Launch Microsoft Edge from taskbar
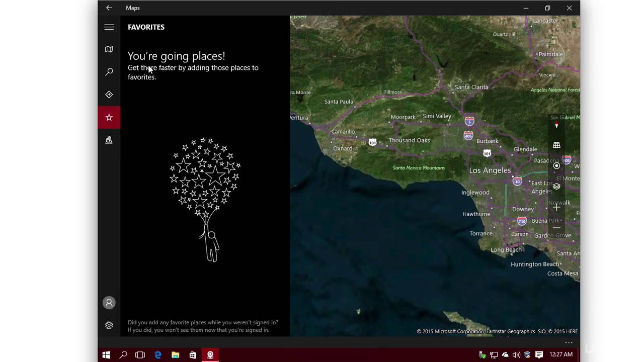The height and width of the screenshot is (362, 644). tap(158, 355)
